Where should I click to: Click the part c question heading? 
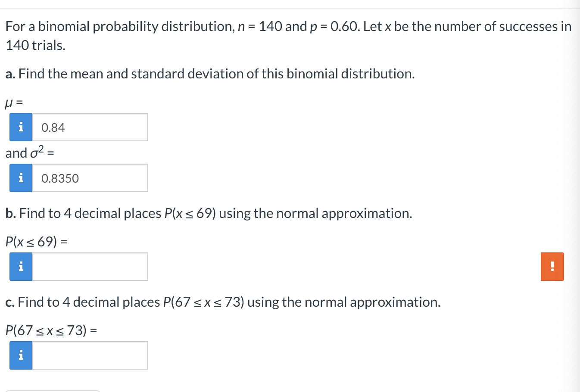[x=222, y=302]
